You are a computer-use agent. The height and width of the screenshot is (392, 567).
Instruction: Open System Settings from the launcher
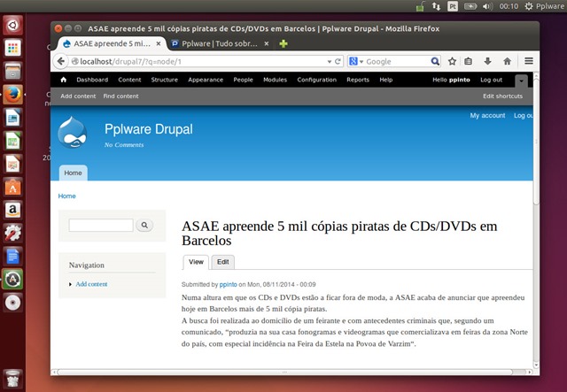pyautogui.click(x=13, y=233)
